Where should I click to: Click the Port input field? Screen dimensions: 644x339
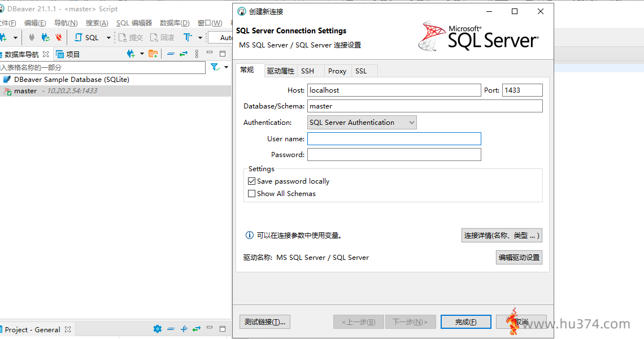523,90
